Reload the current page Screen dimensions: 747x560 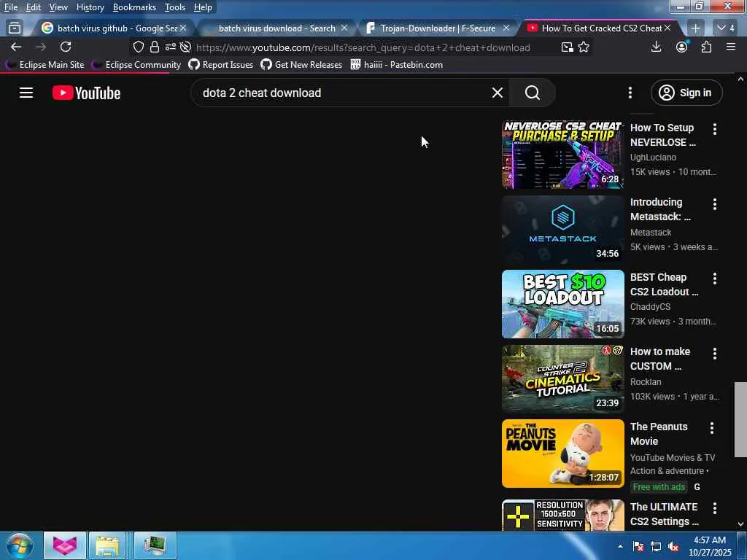coord(66,47)
